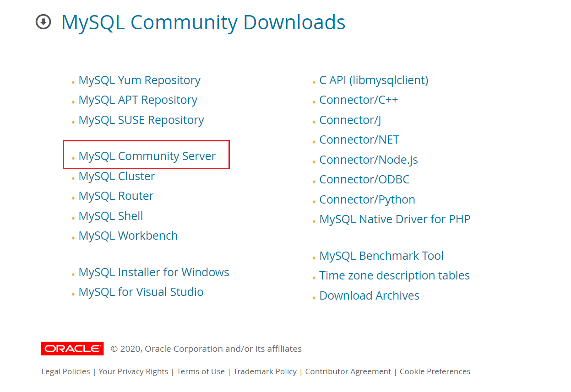
Task: Open MySQL Community Server download page
Action: coord(147,156)
